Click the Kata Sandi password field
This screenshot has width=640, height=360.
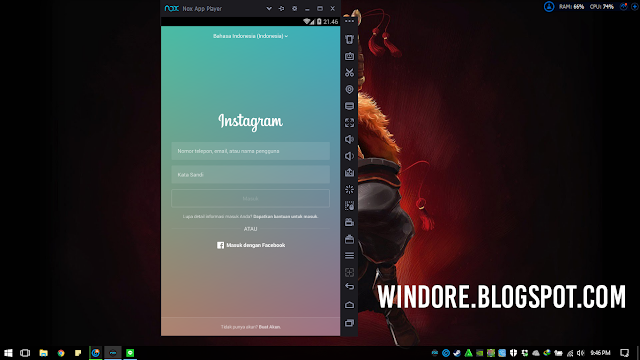250,175
